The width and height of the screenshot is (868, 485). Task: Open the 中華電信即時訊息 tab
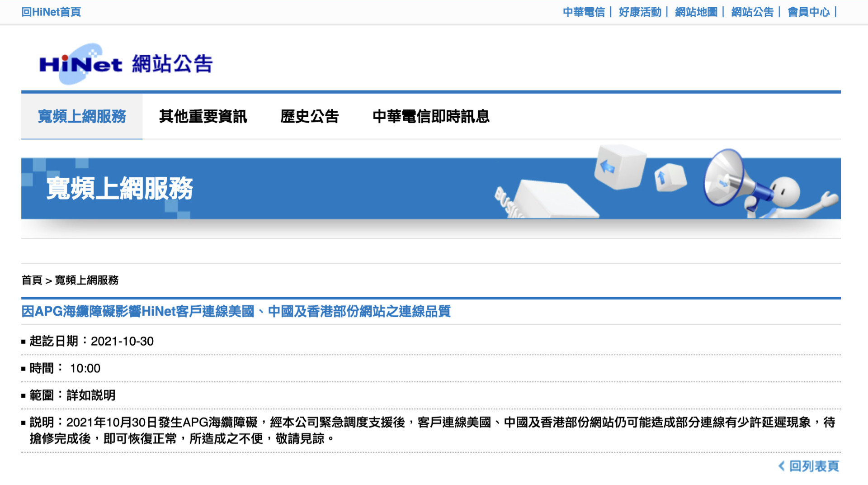(x=431, y=116)
